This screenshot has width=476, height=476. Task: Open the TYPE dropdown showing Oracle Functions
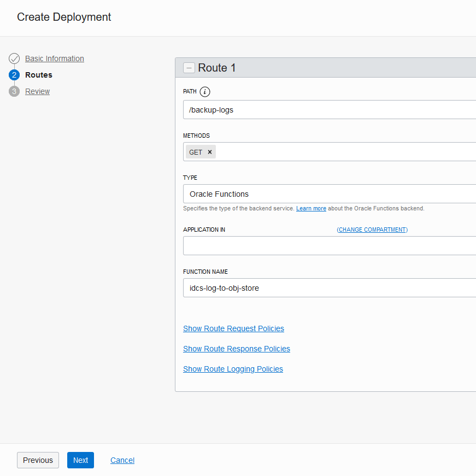(328, 194)
